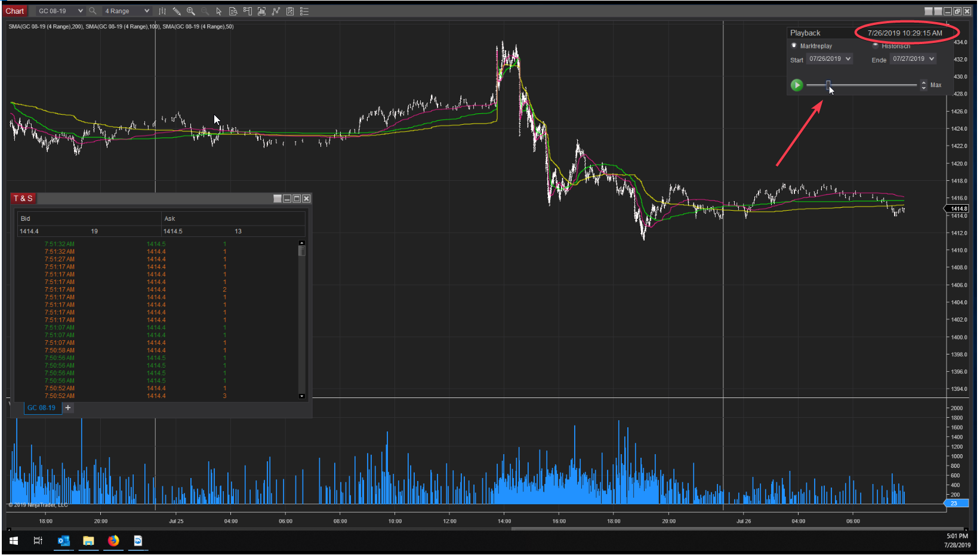
Task: Select the cursor pointer tool
Action: (219, 11)
